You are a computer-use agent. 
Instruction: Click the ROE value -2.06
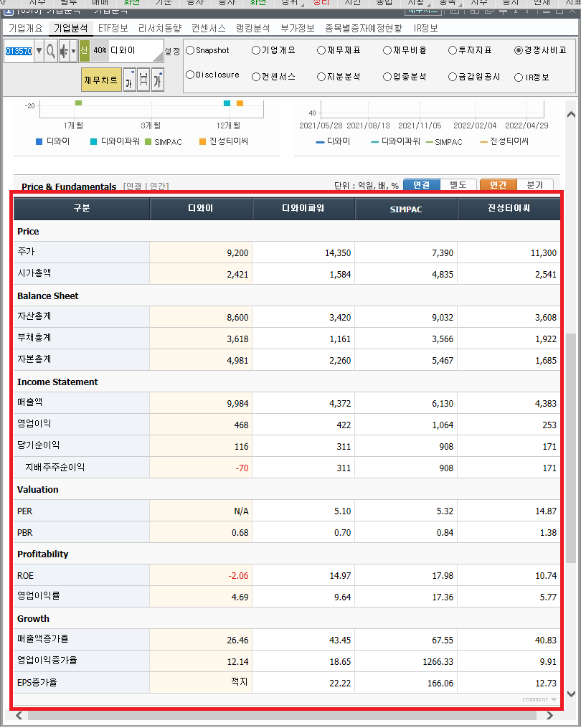tap(238, 576)
